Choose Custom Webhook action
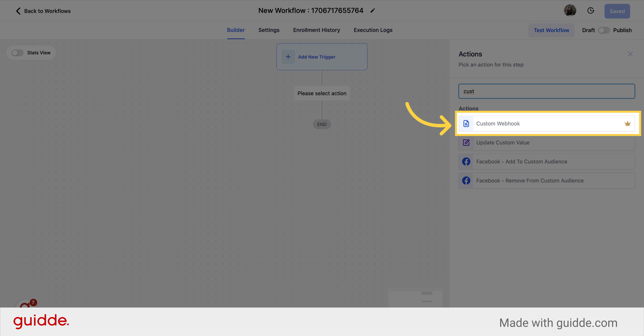The width and height of the screenshot is (644, 336). pos(546,124)
